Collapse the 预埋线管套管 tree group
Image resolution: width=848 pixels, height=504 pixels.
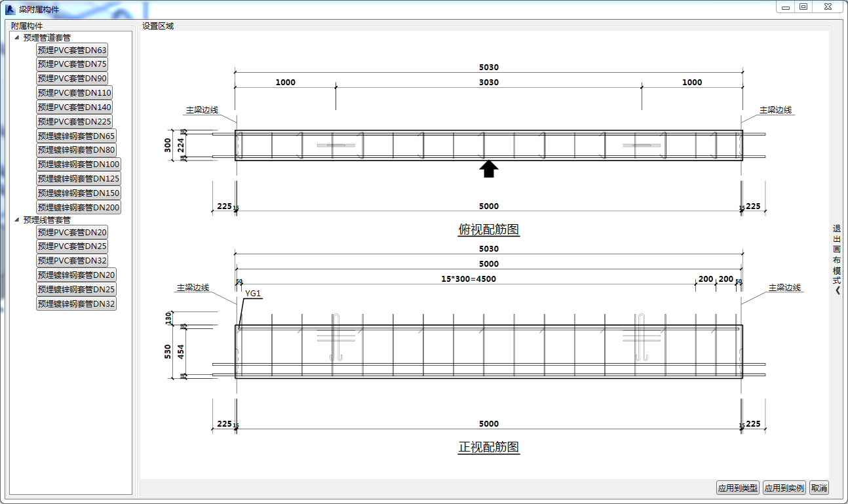(x=17, y=220)
